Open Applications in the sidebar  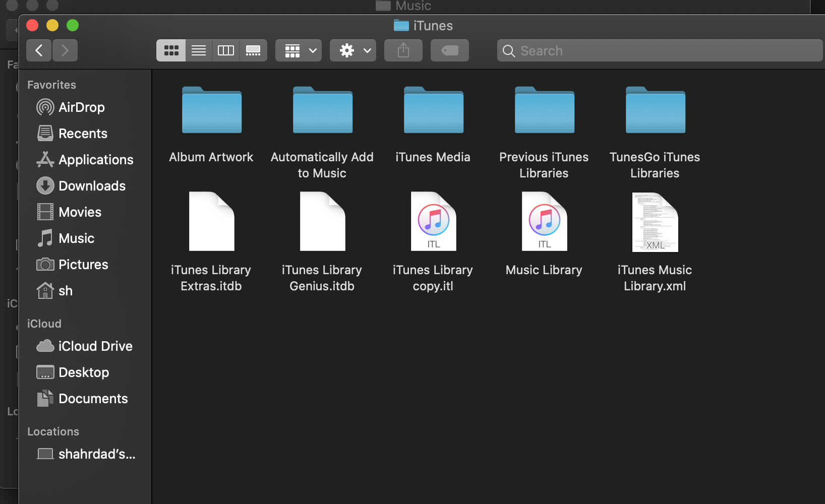pos(85,160)
